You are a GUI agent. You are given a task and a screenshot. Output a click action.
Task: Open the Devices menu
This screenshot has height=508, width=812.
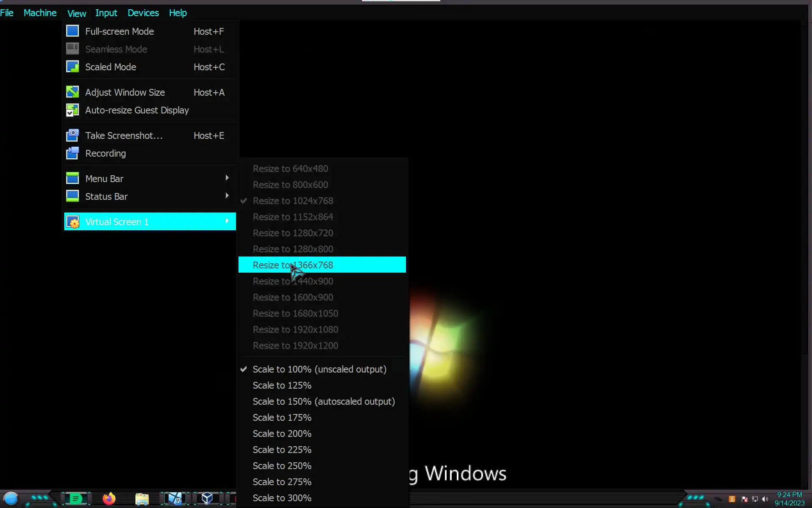pyautogui.click(x=143, y=13)
